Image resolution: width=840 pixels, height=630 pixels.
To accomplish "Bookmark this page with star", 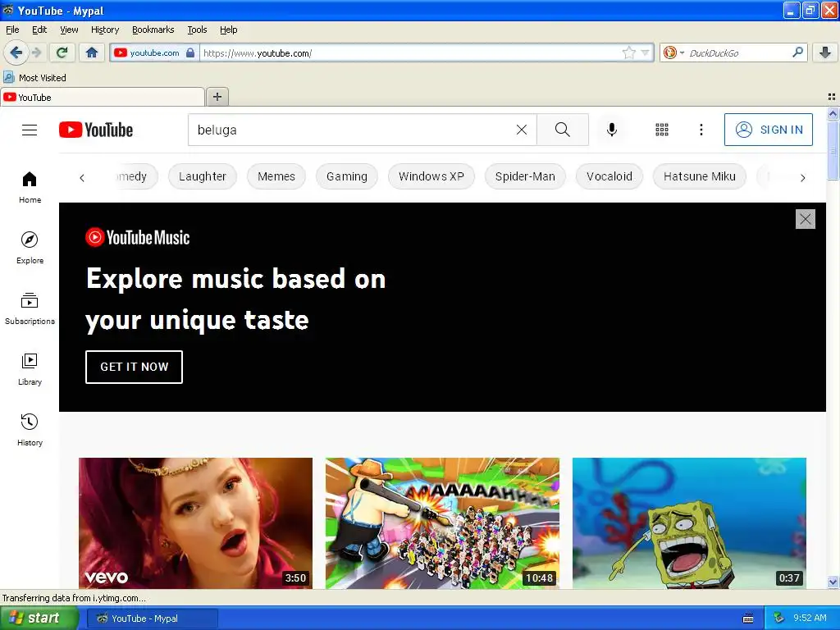I will point(629,52).
